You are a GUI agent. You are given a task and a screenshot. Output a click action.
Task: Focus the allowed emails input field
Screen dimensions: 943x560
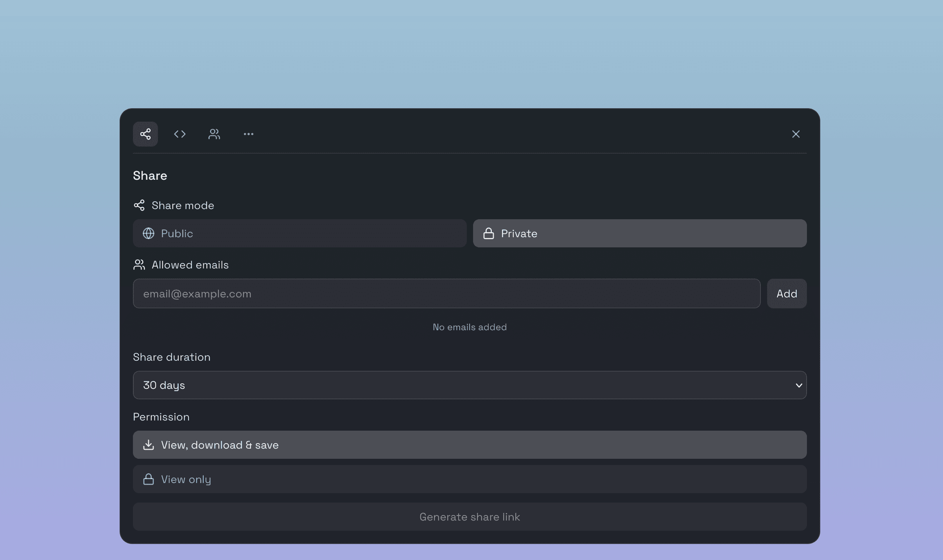point(446,293)
